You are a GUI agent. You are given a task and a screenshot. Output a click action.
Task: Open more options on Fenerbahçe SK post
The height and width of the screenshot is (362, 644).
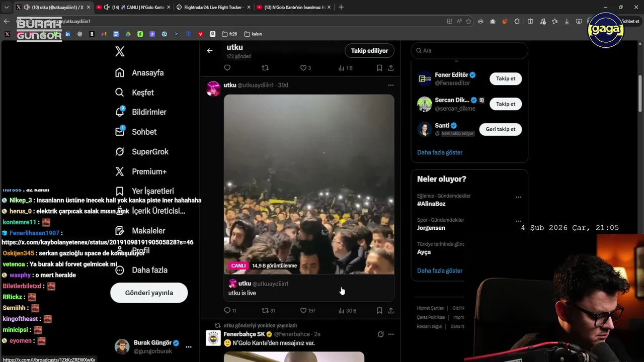(x=391, y=334)
